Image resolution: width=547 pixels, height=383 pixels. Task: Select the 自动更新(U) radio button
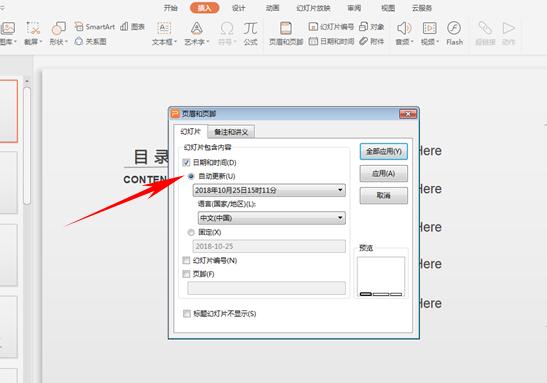(191, 177)
